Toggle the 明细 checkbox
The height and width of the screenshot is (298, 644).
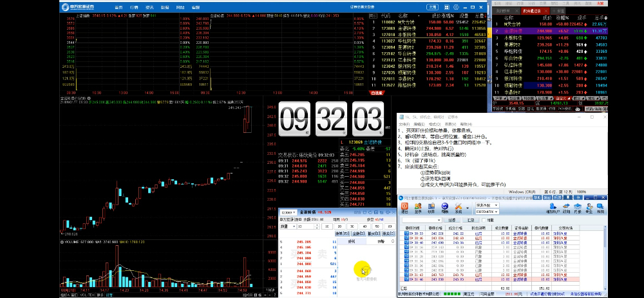[x=484, y=220]
